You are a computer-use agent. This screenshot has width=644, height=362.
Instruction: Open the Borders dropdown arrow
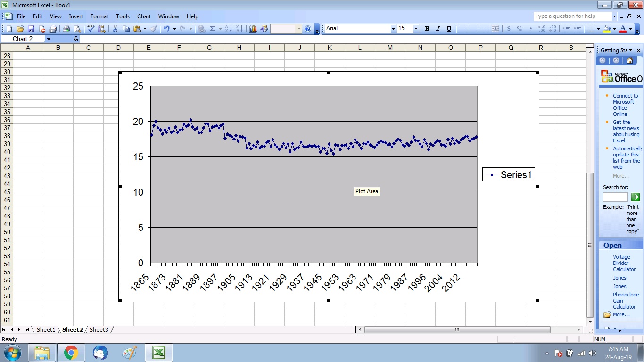pyautogui.click(x=599, y=29)
